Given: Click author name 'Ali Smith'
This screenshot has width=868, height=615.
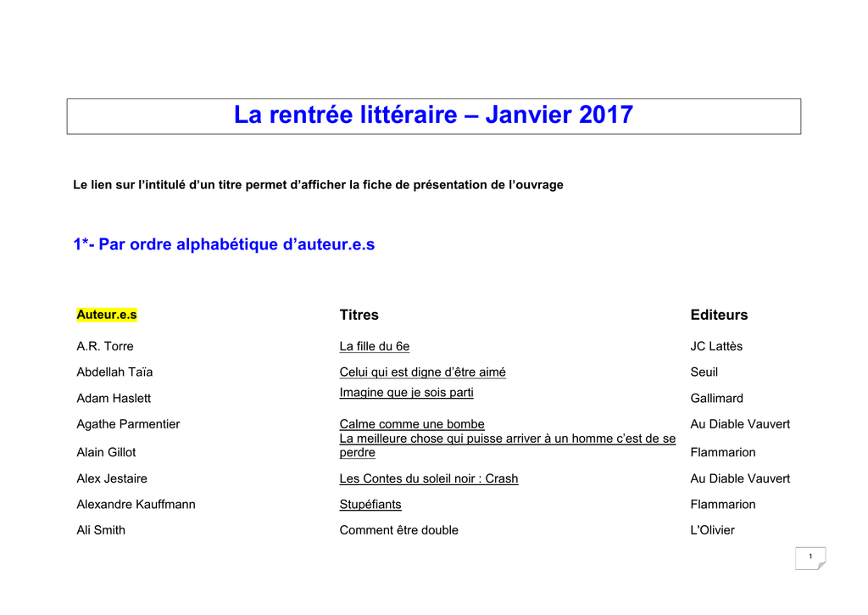Looking at the screenshot, I should (x=101, y=530).
